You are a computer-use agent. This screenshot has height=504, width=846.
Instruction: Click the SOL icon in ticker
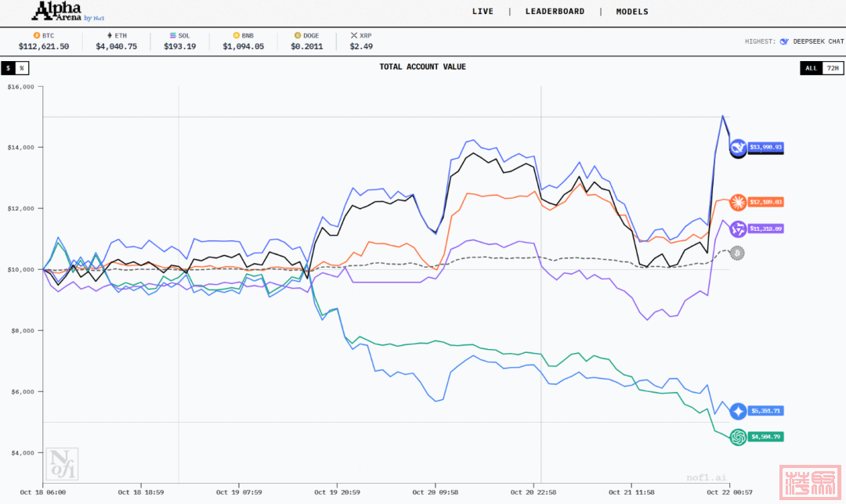(x=173, y=35)
